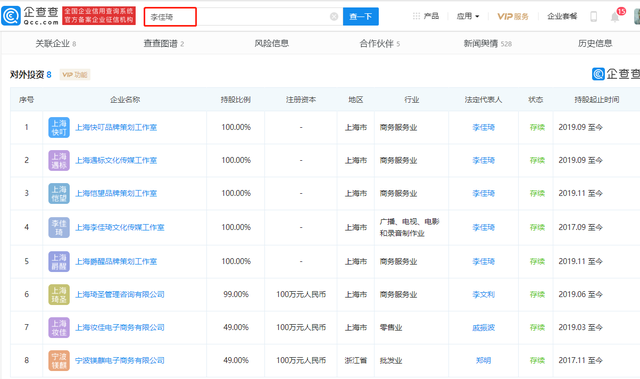The height and width of the screenshot is (379, 640).
Task: Open 宁波镁麒电子商务有限公司 company link
Action: click(x=120, y=361)
